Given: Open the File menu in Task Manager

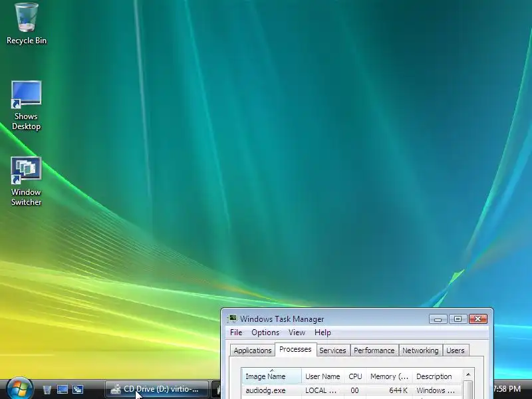Looking at the screenshot, I should [x=236, y=332].
